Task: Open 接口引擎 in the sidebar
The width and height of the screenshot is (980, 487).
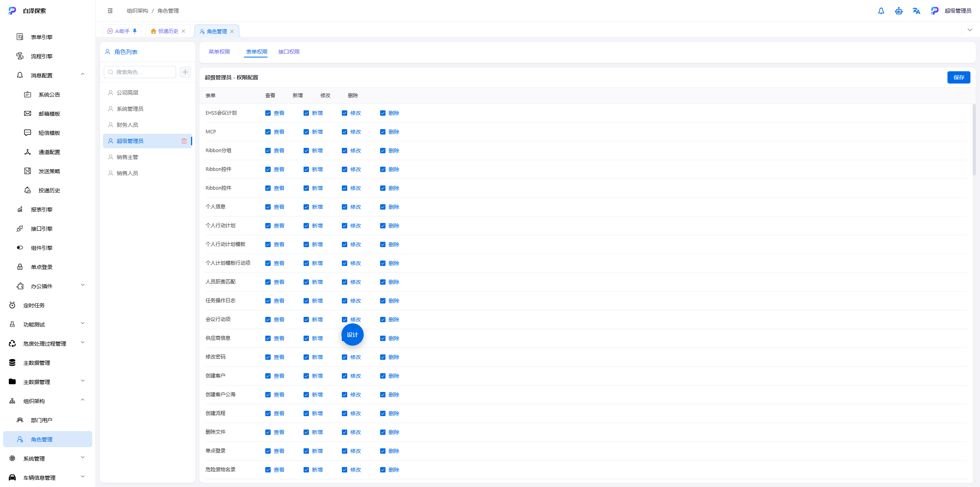Action: click(47, 229)
